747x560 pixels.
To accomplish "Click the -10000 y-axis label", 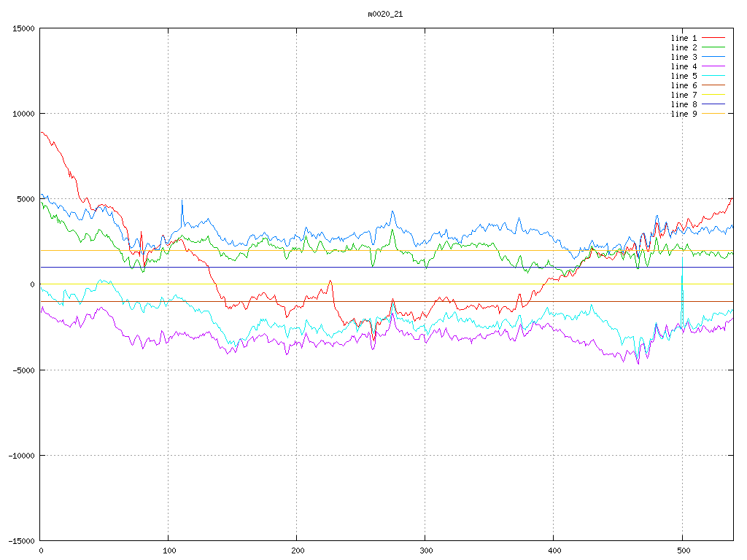I will tap(20, 455).
